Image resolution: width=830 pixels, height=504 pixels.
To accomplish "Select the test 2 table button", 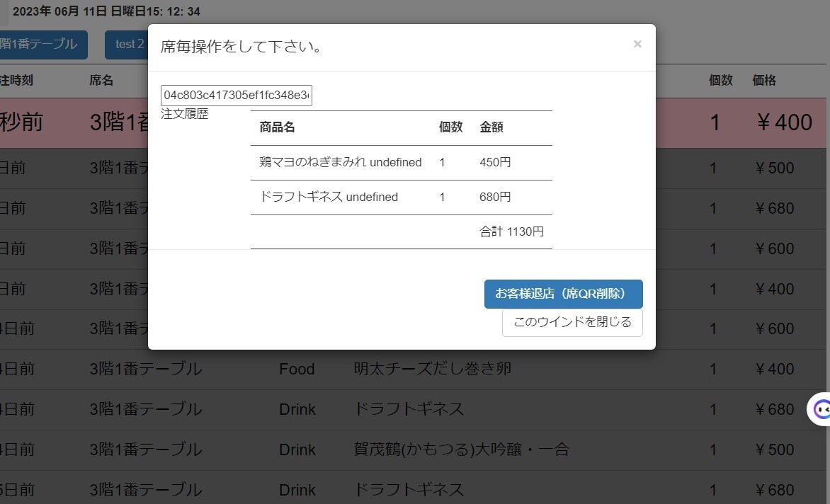I will 127,45.
